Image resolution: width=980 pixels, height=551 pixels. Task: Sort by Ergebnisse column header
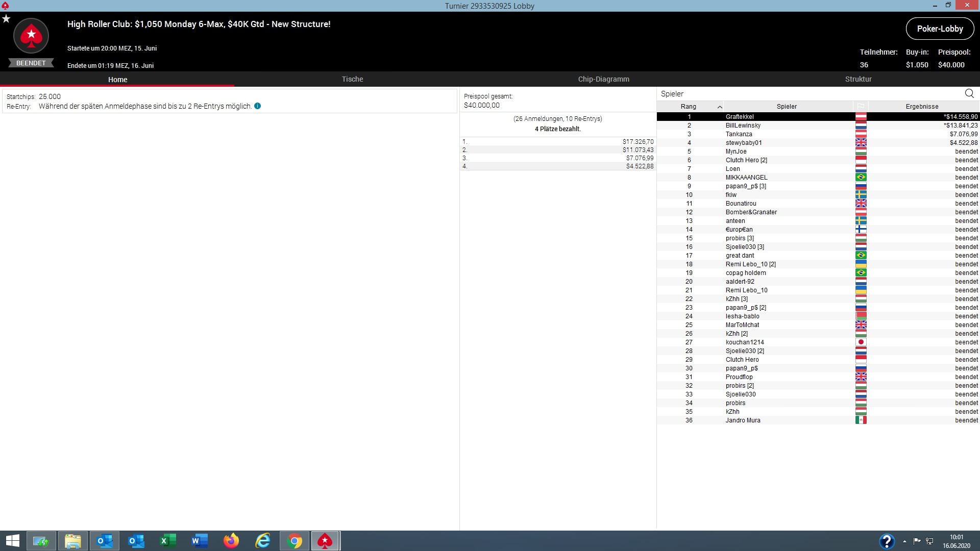point(922,107)
